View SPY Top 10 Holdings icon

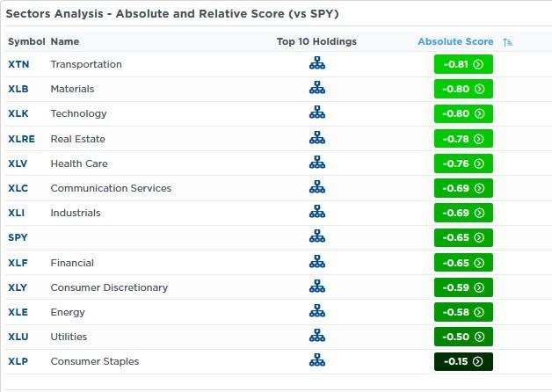tap(317, 237)
